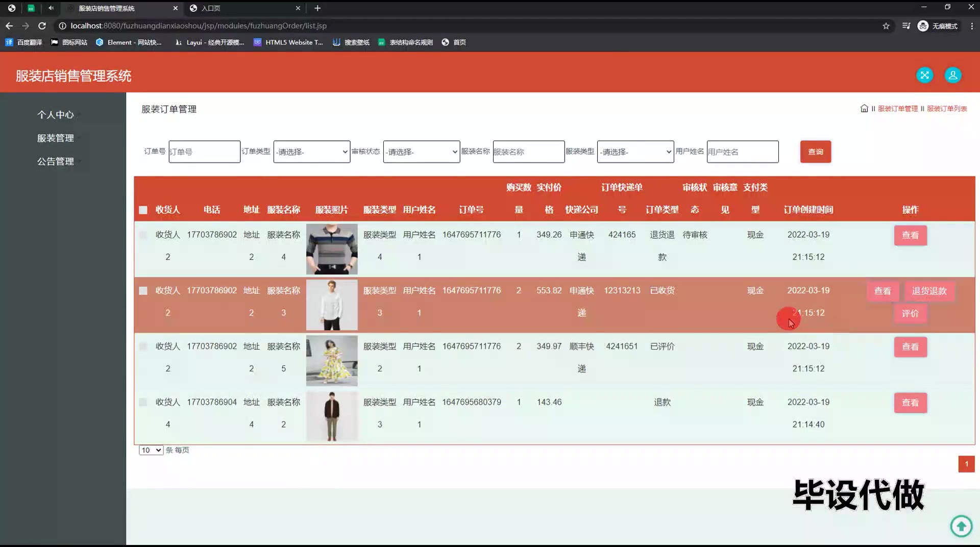Click 服装订单列表 breadcrumb link
The width and height of the screenshot is (980, 547).
tap(947, 109)
